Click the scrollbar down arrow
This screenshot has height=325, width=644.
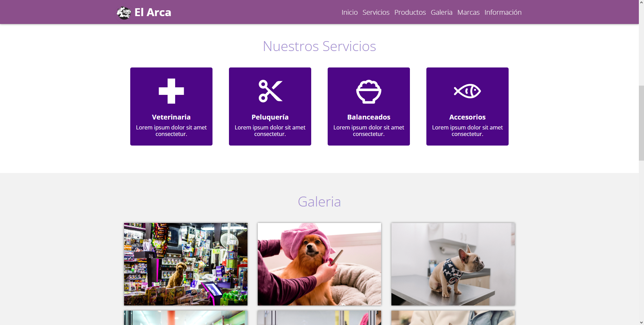click(641, 322)
